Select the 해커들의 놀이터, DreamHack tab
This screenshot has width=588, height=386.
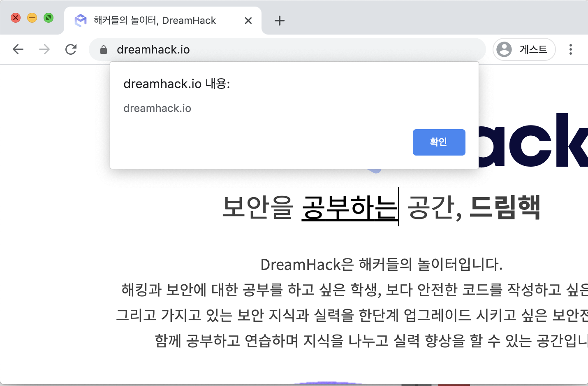163,21
